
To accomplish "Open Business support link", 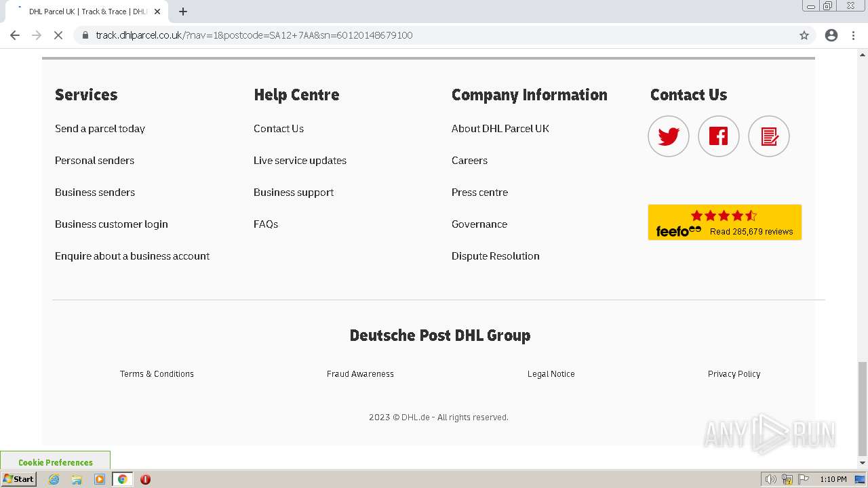I will click(x=294, y=192).
